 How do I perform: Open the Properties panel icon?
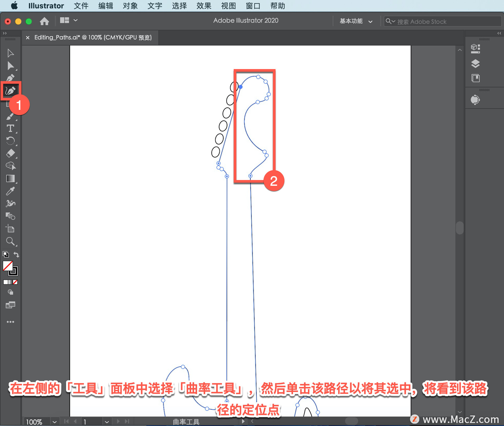point(475,49)
